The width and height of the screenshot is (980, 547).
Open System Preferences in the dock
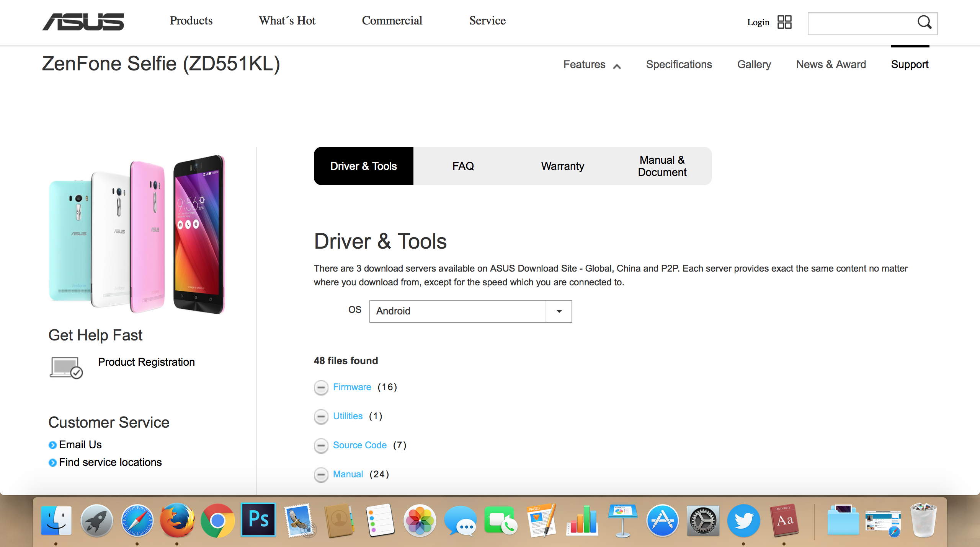[x=703, y=520]
